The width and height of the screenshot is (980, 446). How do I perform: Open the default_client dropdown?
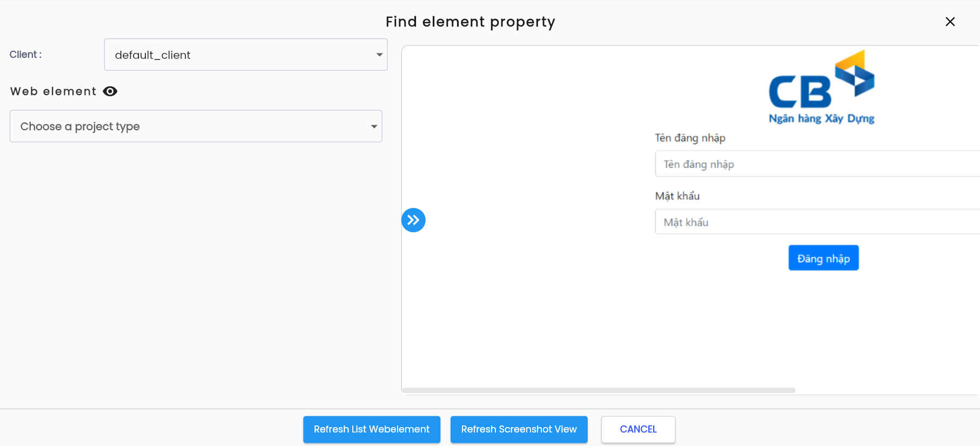coord(246,55)
